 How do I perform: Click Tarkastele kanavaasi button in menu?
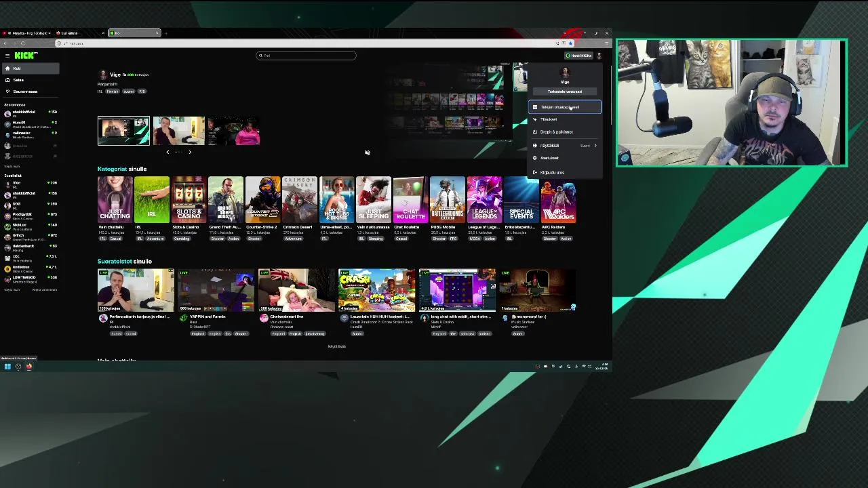click(x=565, y=91)
